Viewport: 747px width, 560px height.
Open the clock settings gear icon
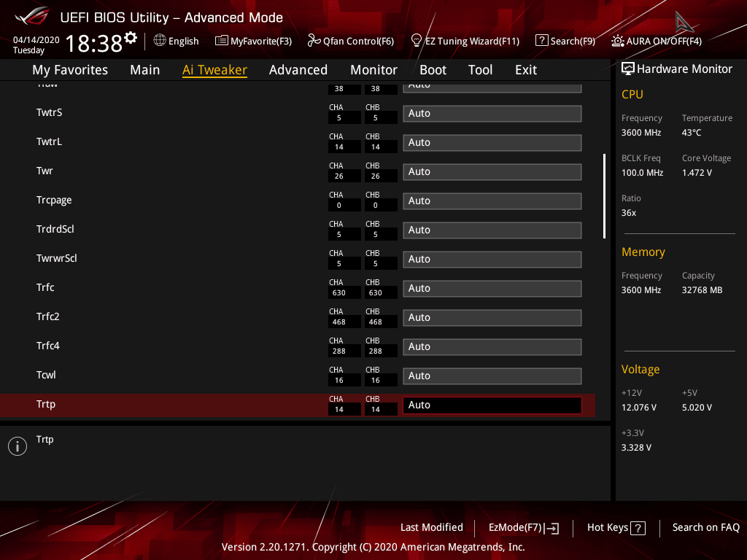pos(131,37)
